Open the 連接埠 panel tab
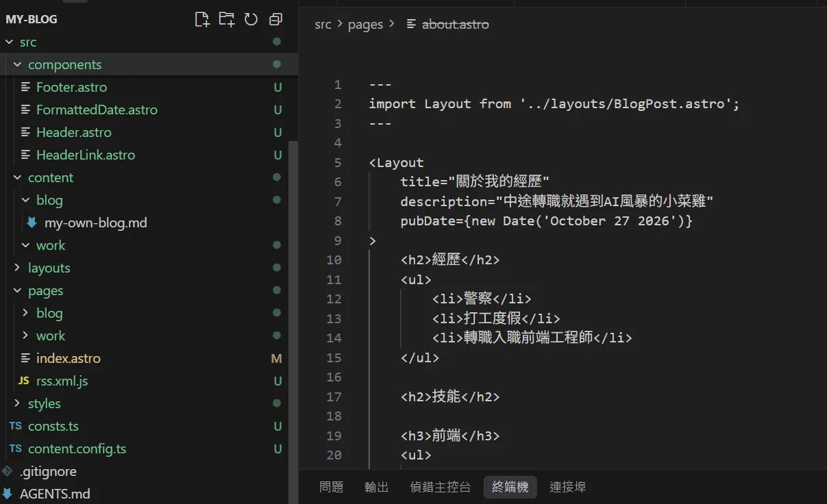827x504 pixels. click(x=568, y=487)
